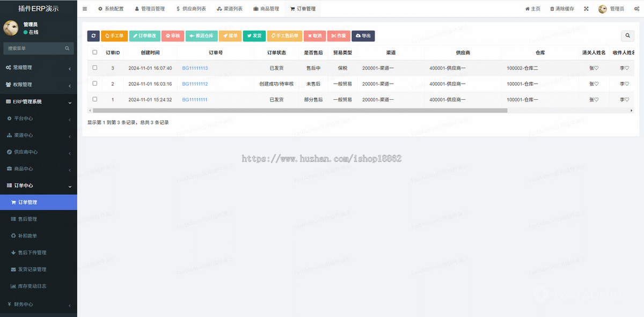
Task: Switch to the 订单管理 top navigation tab
Action: pyautogui.click(x=303, y=9)
